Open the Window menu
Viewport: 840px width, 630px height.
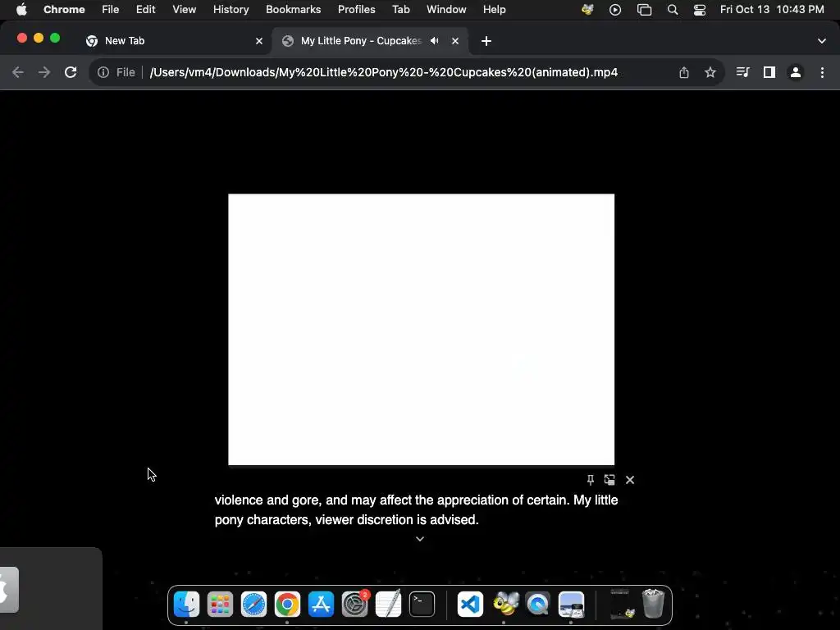click(446, 10)
